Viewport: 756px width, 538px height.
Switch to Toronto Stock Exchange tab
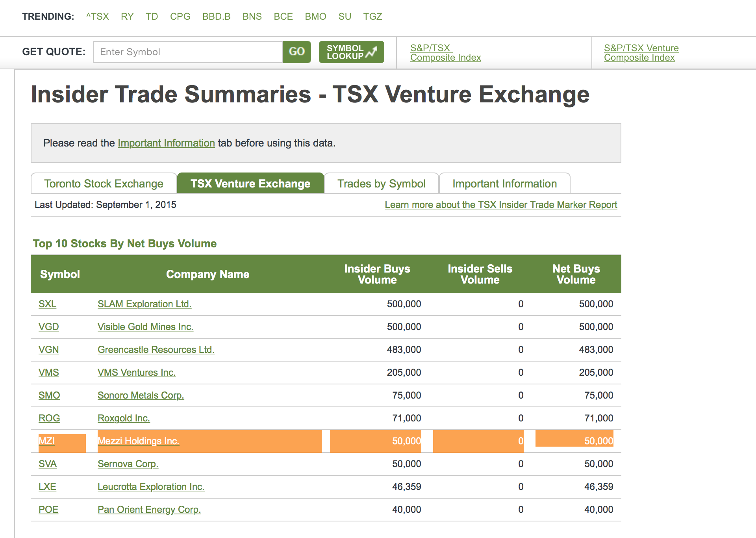[x=104, y=184]
